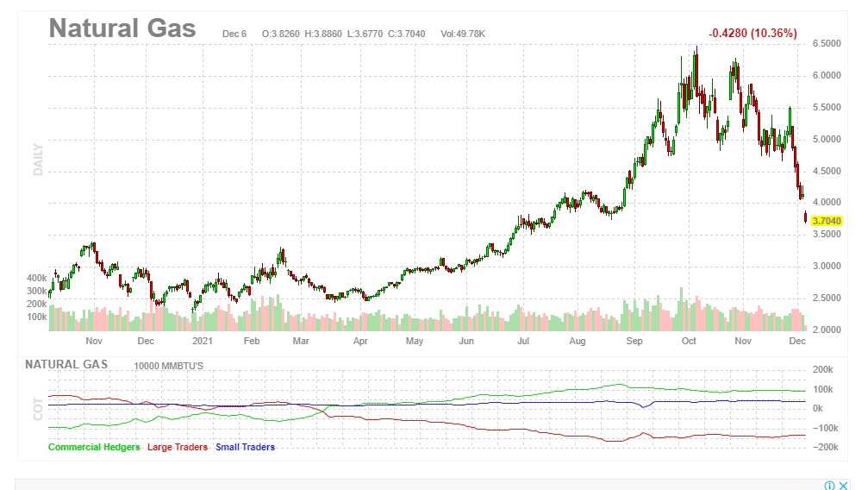
Task: Toggle the Small Traders legend label
Action: 245,447
